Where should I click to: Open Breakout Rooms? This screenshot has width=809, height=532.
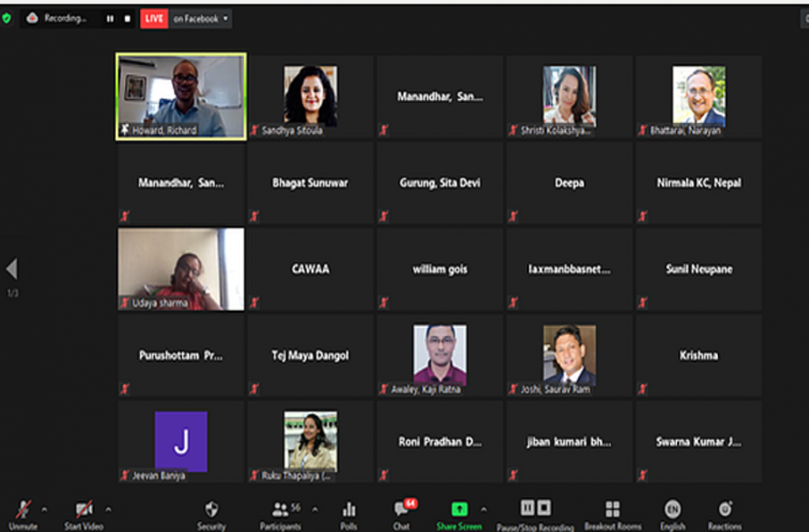(x=613, y=510)
